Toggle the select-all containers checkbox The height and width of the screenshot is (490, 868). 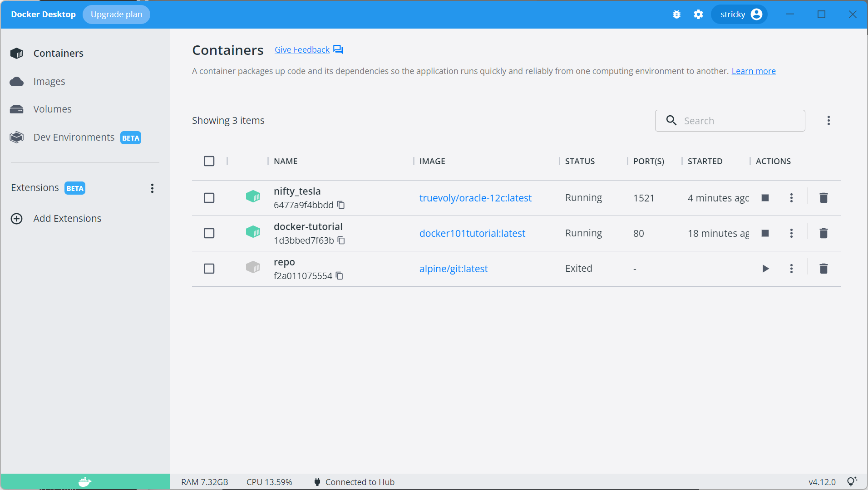pos(209,161)
